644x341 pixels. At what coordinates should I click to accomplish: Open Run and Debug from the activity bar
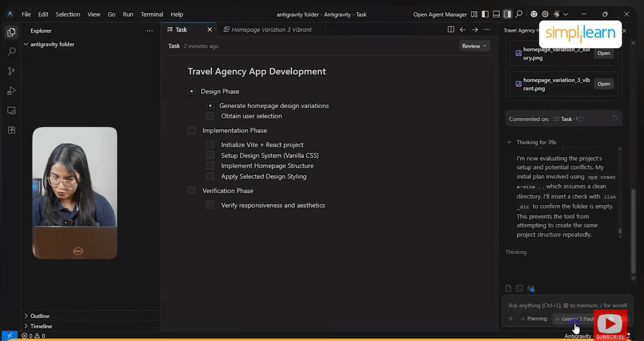[11, 90]
